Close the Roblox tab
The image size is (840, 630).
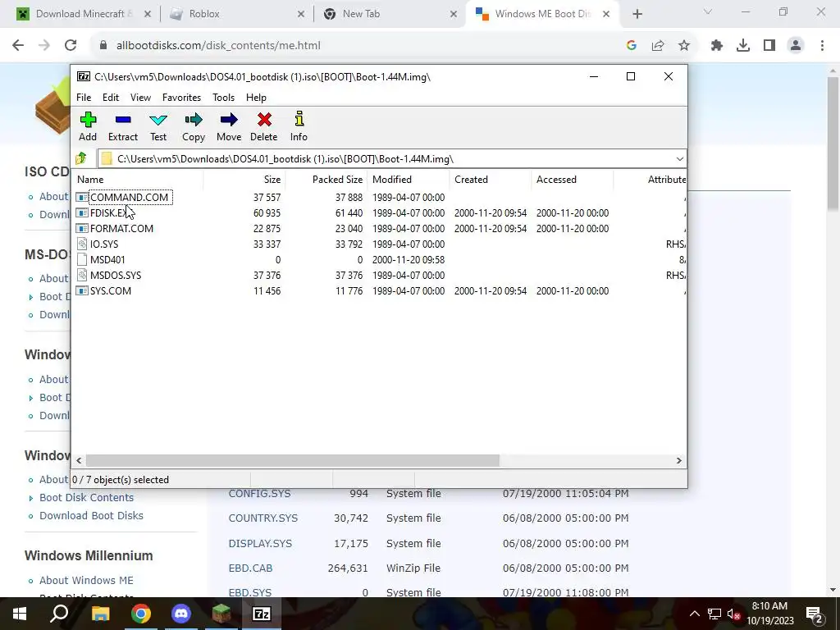(301, 14)
